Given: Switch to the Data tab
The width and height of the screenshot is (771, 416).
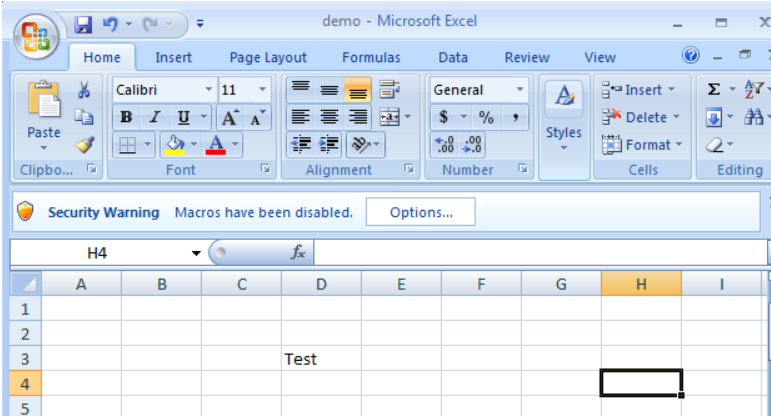Looking at the screenshot, I should click(453, 58).
